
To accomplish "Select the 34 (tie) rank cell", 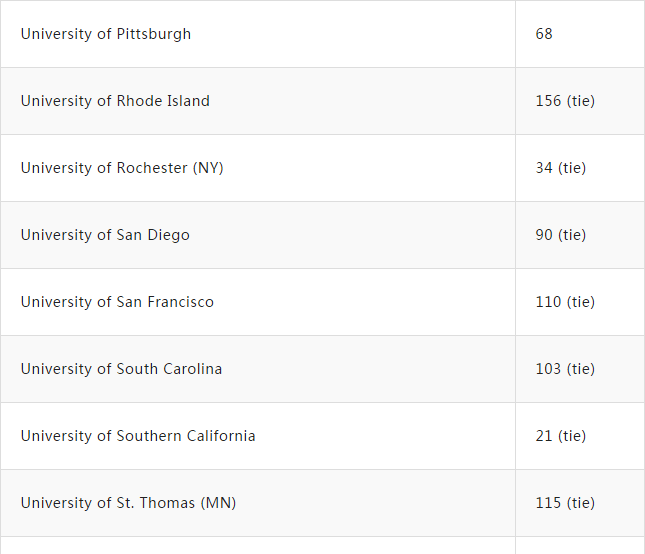I will (x=561, y=168).
